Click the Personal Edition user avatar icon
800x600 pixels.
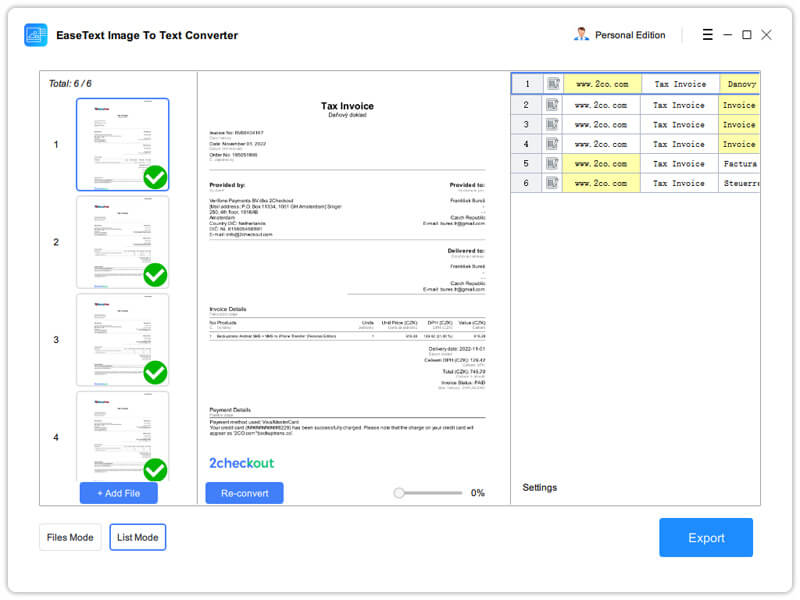pyautogui.click(x=581, y=34)
